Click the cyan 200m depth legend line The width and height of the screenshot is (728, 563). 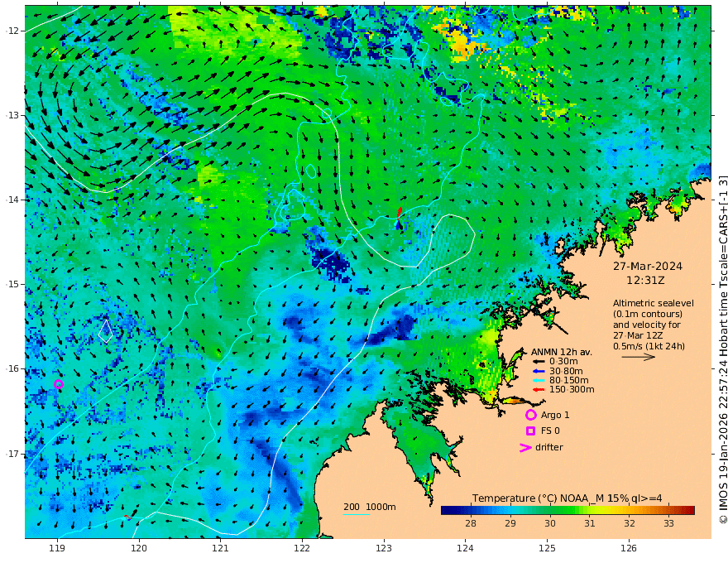pos(357,514)
